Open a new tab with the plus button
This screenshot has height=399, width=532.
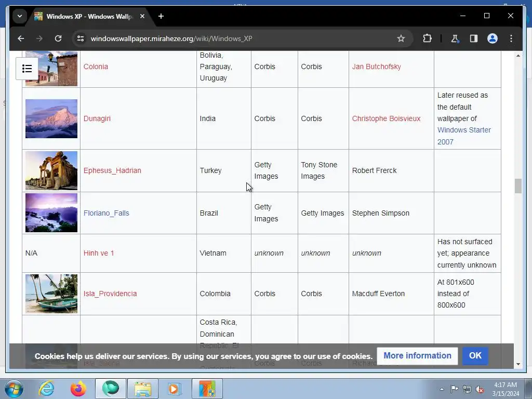coord(161,16)
